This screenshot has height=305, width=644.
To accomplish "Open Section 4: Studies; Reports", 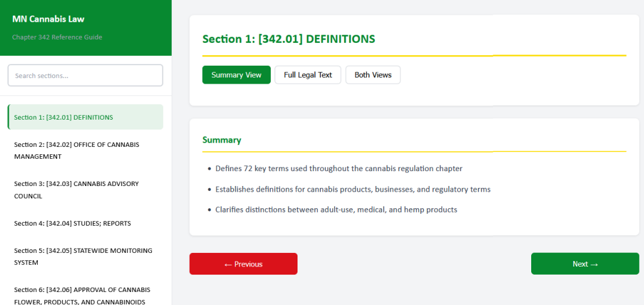I will coord(73,223).
